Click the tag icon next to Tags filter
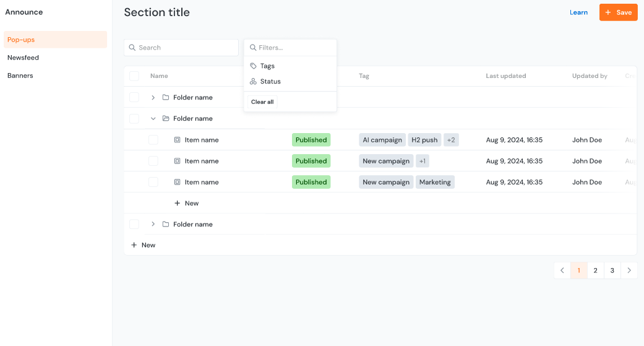 (x=253, y=66)
